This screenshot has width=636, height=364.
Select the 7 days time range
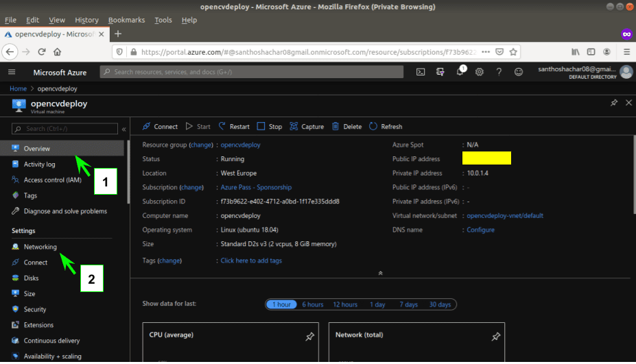[408, 304]
